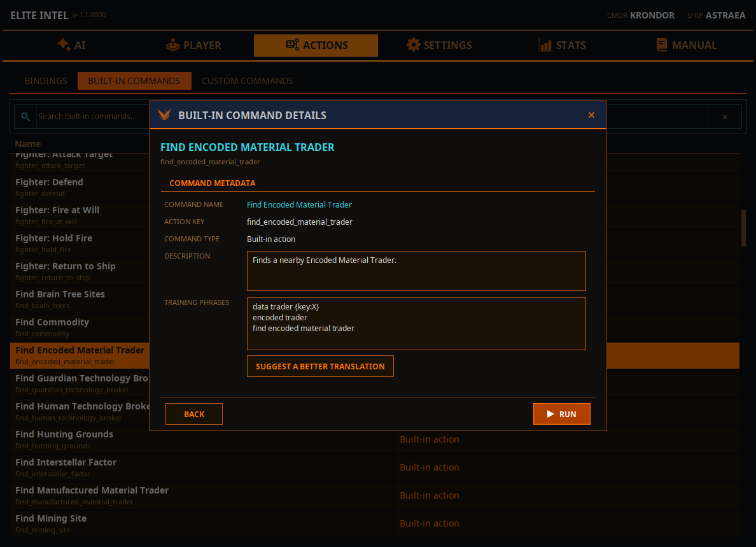
Task: Click the Settings gear icon
Action: 413,45
